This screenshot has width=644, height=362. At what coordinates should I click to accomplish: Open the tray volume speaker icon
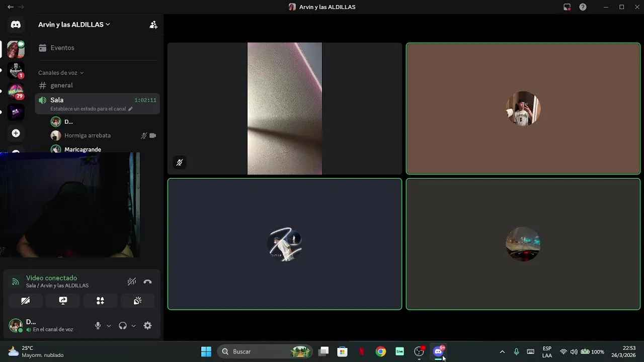click(574, 351)
